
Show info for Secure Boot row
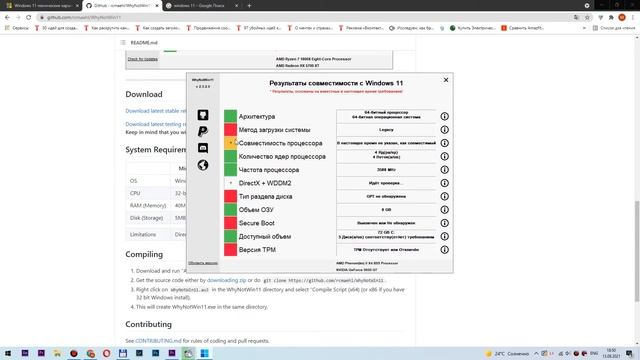(x=444, y=223)
